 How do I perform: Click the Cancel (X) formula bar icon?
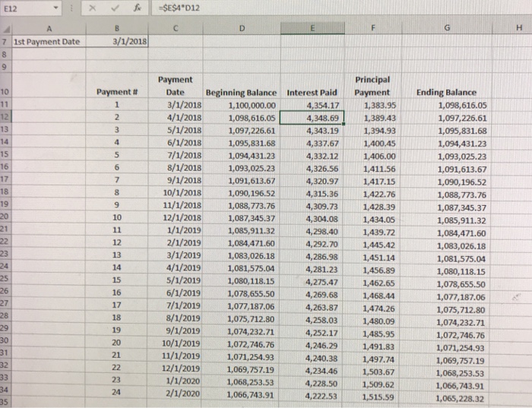coord(92,8)
